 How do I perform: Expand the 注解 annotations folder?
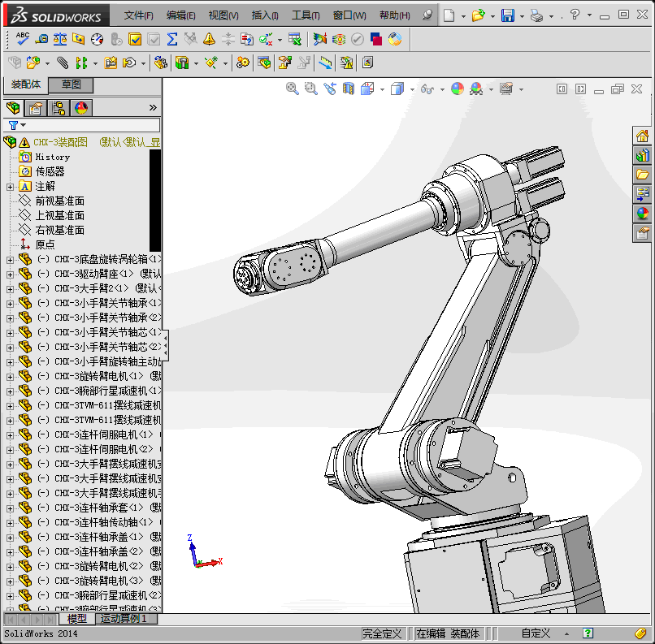click(10, 187)
